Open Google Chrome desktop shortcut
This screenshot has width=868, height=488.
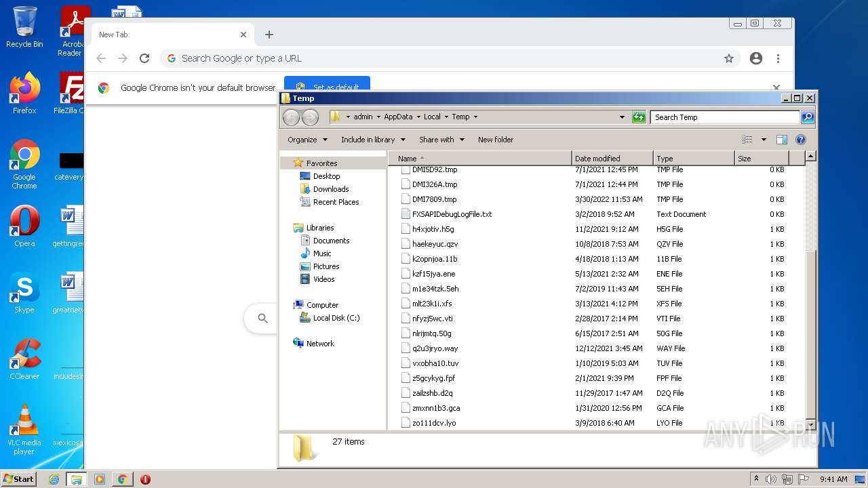[x=24, y=165]
